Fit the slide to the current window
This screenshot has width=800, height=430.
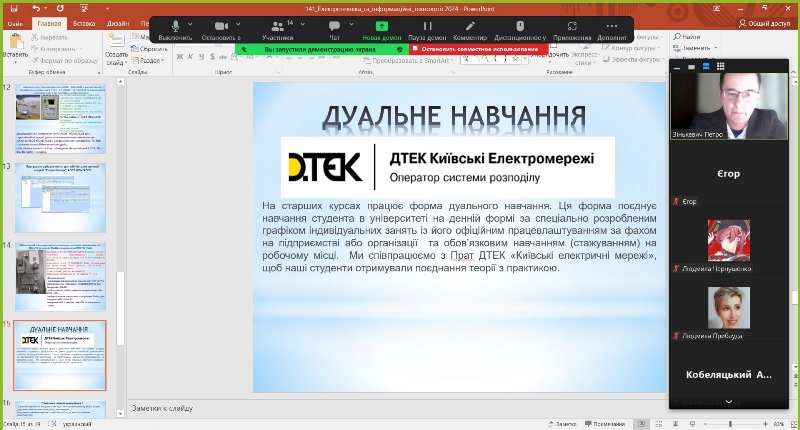click(x=792, y=424)
